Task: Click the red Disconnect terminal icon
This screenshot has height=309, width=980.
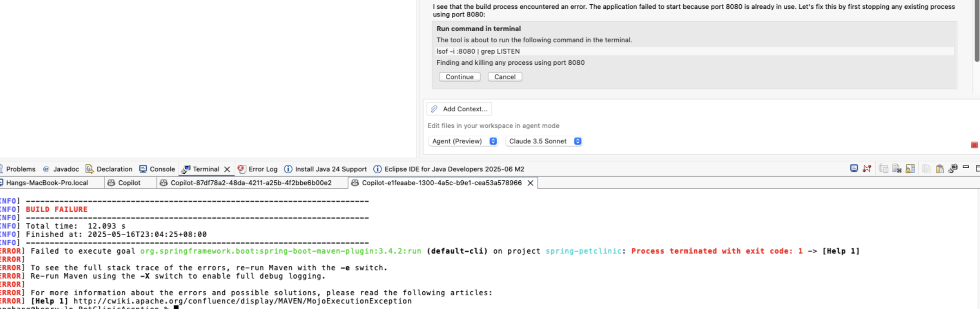Action: coord(867,169)
